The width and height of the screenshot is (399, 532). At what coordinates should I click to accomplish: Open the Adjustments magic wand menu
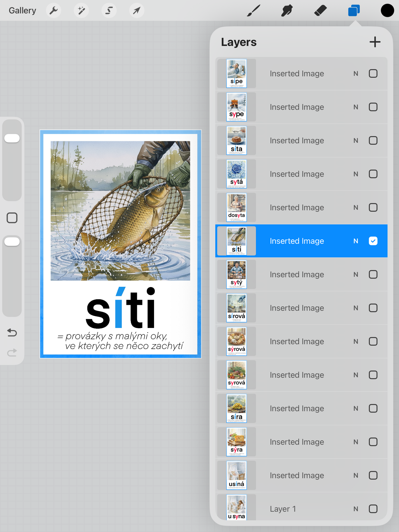click(x=81, y=11)
